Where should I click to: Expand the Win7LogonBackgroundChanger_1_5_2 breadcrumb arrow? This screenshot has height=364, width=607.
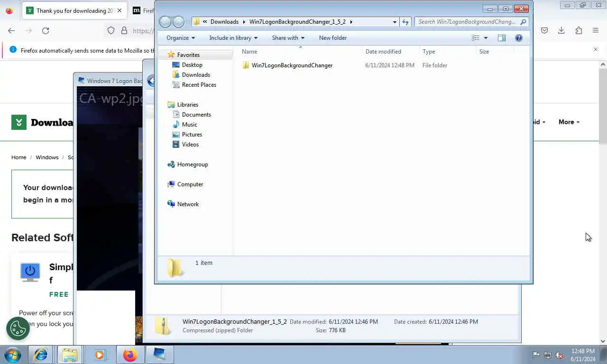click(x=351, y=22)
